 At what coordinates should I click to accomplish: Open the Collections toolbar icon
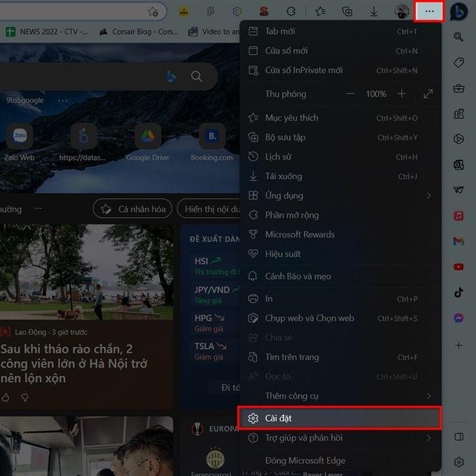coord(347,12)
